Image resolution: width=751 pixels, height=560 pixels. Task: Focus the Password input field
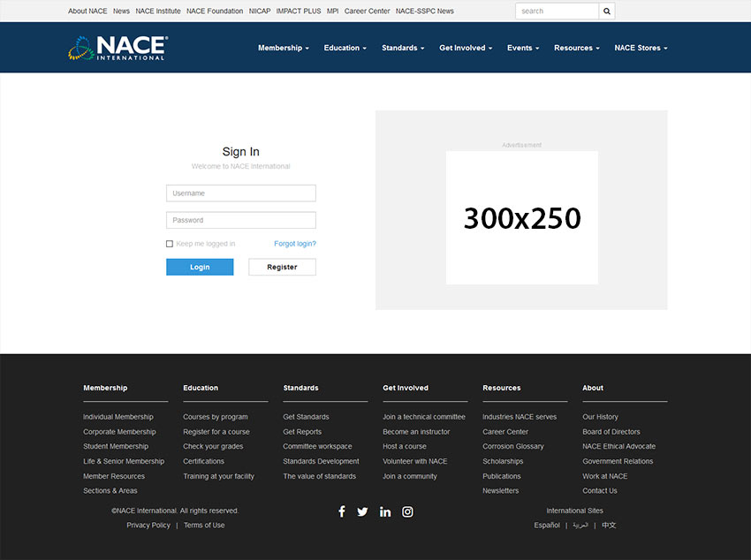pos(241,220)
